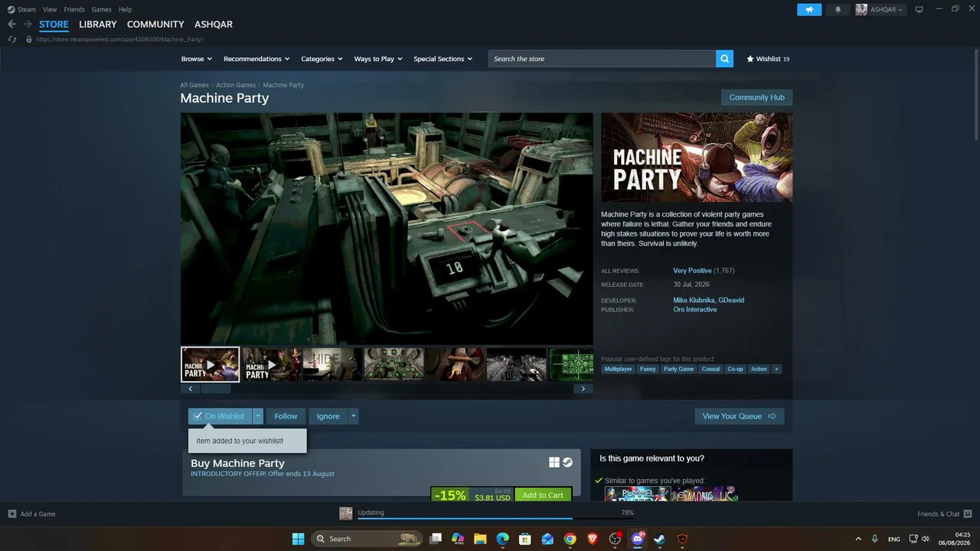Open the View menu
This screenshot has height=551, width=980.
click(x=50, y=9)
